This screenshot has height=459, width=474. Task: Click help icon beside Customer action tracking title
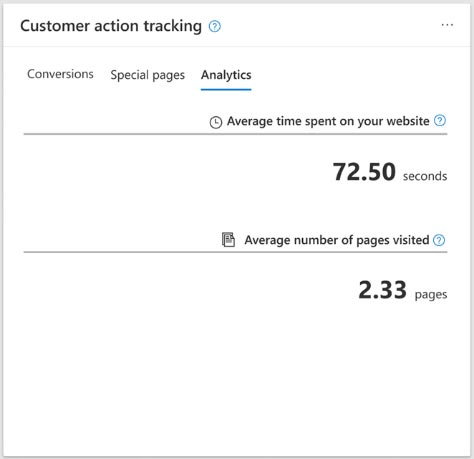[215, 26]
